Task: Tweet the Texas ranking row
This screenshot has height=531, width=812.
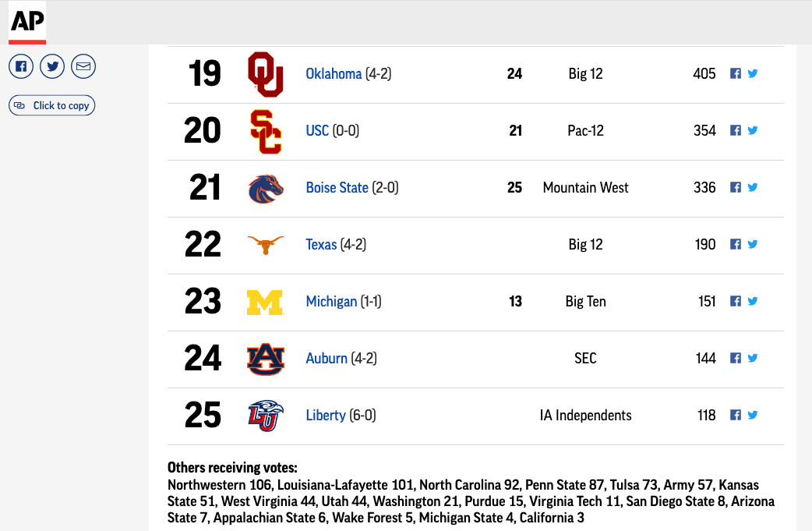Action: click(753, 244)
